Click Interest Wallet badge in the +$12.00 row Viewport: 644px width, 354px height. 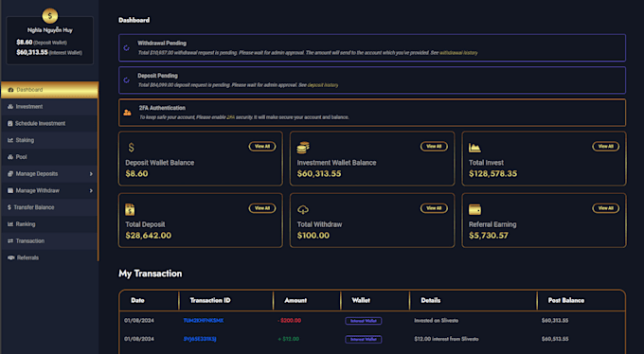click(x=364, y=339)
